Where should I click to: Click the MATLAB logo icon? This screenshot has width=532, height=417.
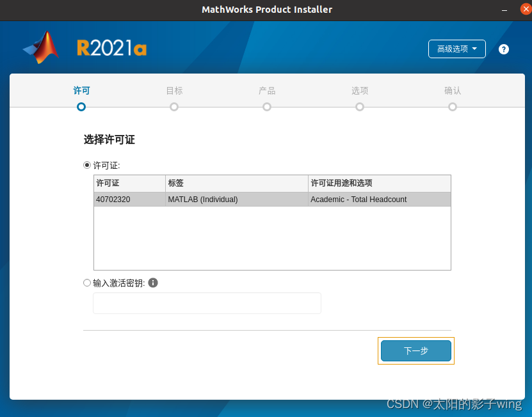click(42, 47)
